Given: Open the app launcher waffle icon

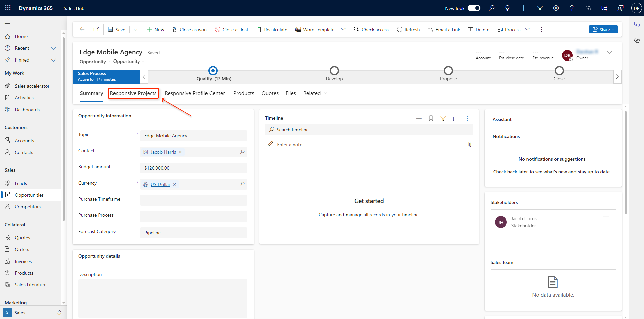Looking at the screenshot, I should tap(8, 8).
